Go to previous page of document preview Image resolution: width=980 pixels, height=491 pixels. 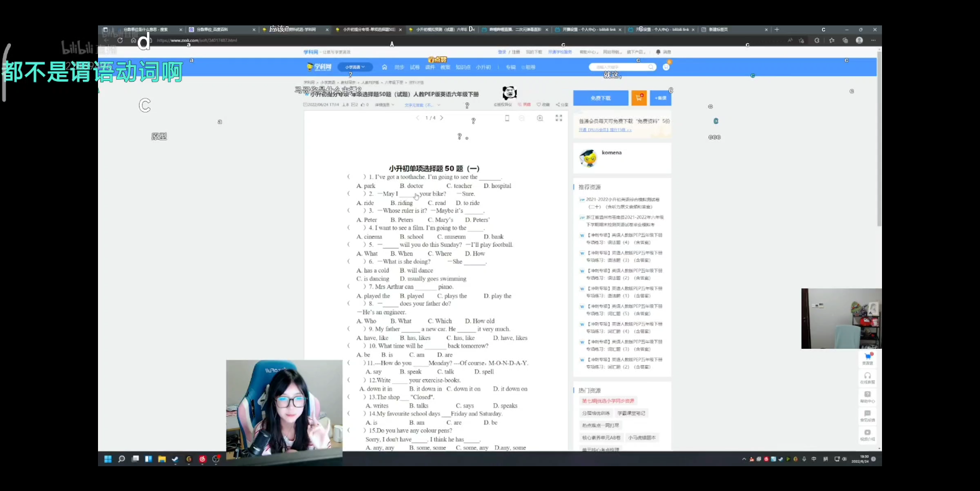417,118
